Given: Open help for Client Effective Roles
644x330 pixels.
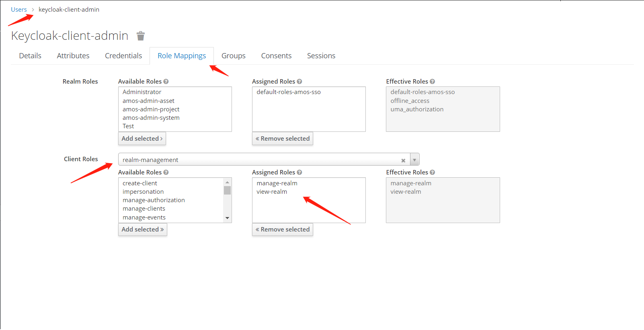Looking at the screenshot, I should click(433, 172).
